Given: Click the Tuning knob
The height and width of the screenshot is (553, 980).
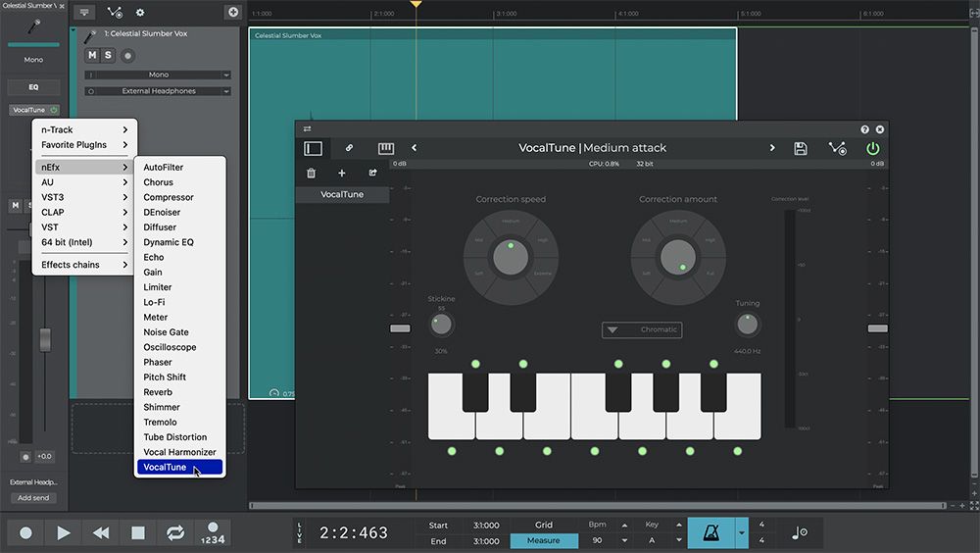Looking at the screenshot, I should click(748, 325).
